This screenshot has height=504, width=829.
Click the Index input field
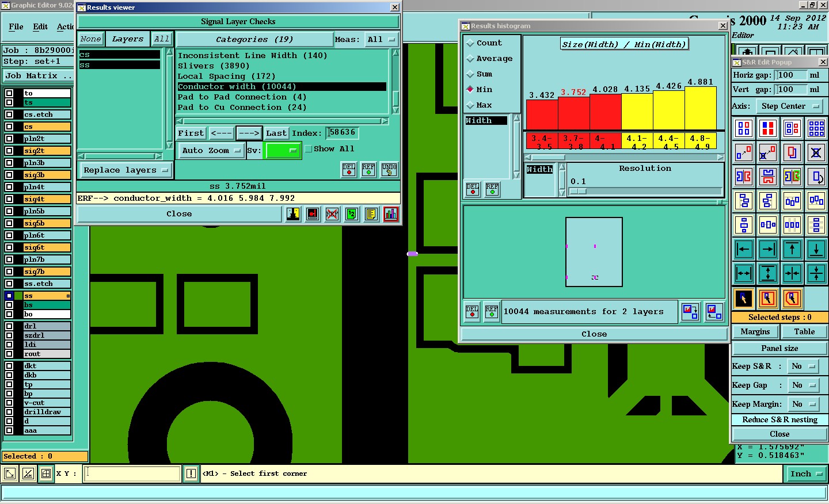tap(343, 132)
